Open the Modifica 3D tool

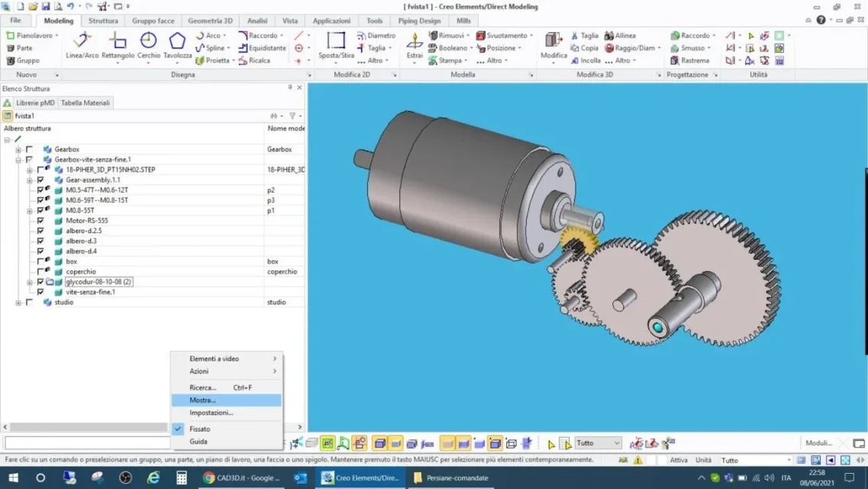point(553,45)
